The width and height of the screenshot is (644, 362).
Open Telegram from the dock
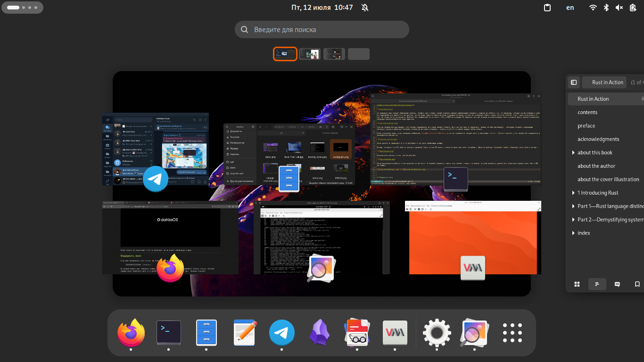pos(282,333)
